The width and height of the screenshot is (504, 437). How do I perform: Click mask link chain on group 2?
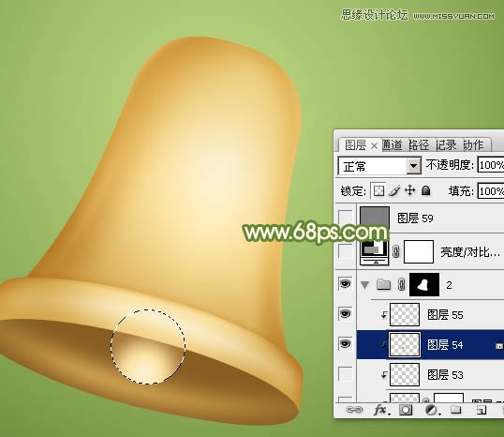click(x=401, y=285)
